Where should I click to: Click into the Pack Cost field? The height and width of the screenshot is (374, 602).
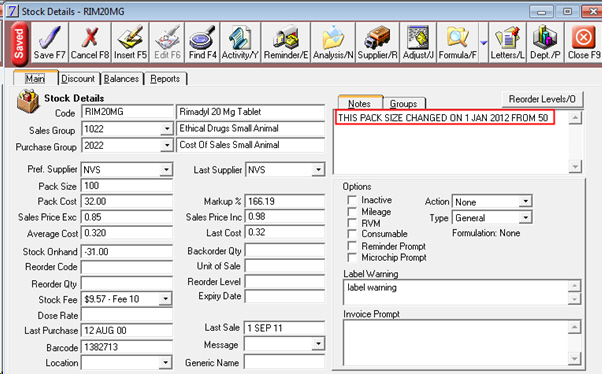127,201
